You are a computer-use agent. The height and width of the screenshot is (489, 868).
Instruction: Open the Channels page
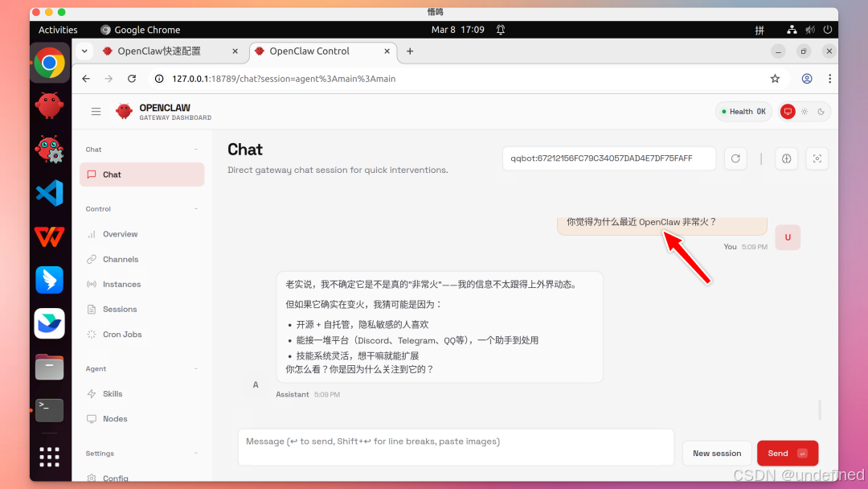pyautogui.click(x=141, y=259)
